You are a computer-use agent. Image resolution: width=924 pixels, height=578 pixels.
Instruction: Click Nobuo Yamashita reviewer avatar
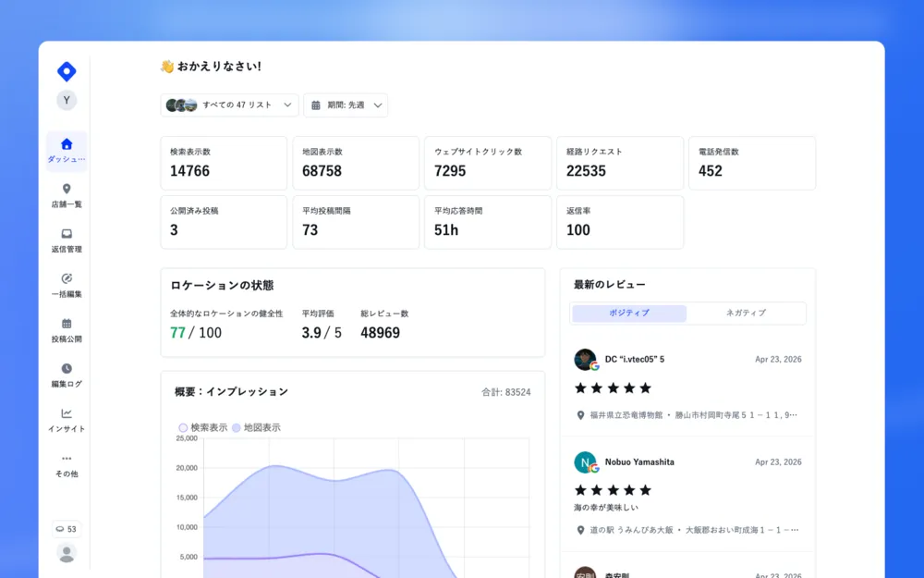pyautogui.click(x=585, y=462)
